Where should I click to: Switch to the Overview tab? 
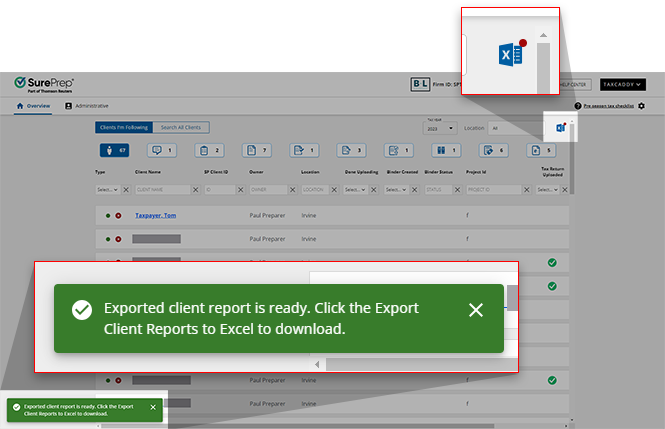pos(33,106)
